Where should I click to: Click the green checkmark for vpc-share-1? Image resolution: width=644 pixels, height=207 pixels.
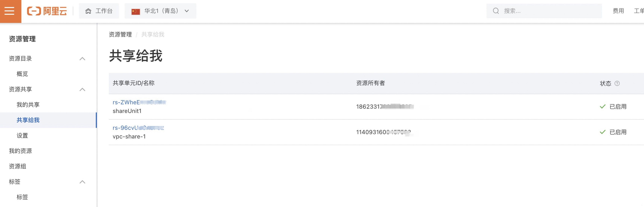[x=603, y=132]
